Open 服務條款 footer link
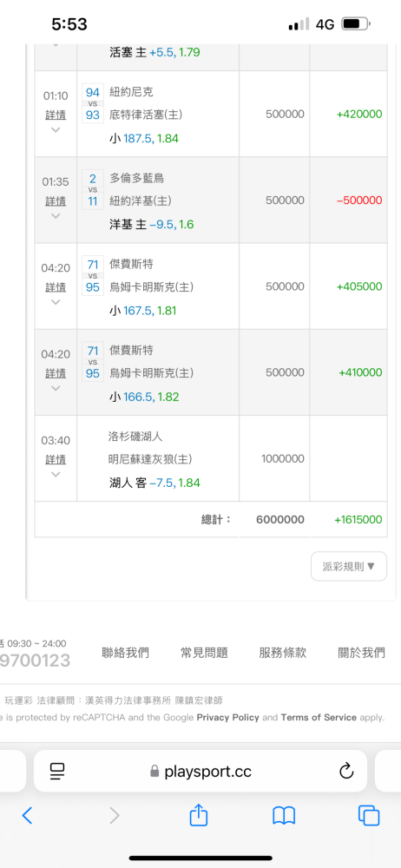 pyautogui.click(x=282, y=653)
